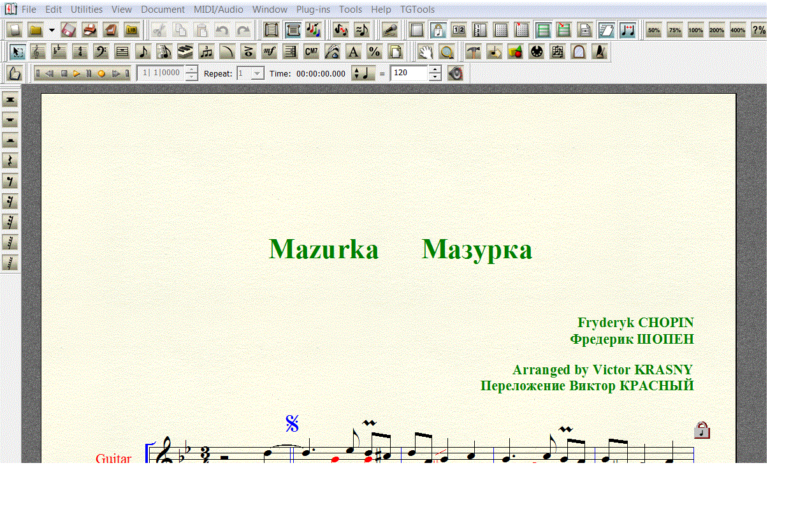Select the Tempo tool metronome icon
Viewport: 812px width, 521px height.
click(x=600, y=52)
